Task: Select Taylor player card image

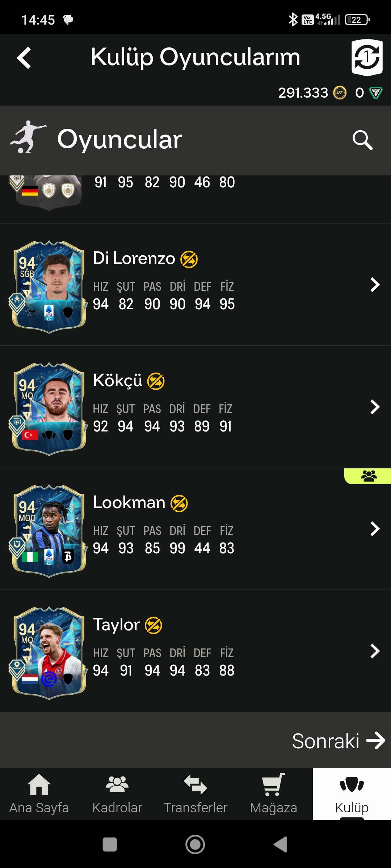Action: (49, 653)
